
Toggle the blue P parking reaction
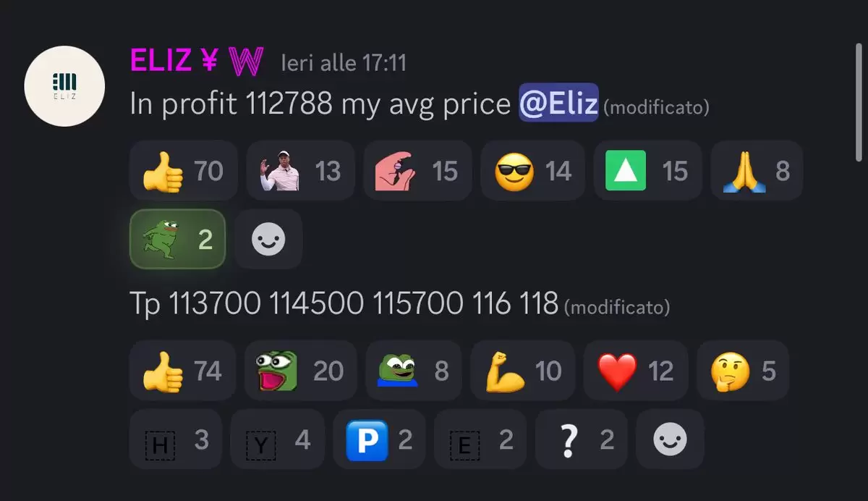point(379,439)
